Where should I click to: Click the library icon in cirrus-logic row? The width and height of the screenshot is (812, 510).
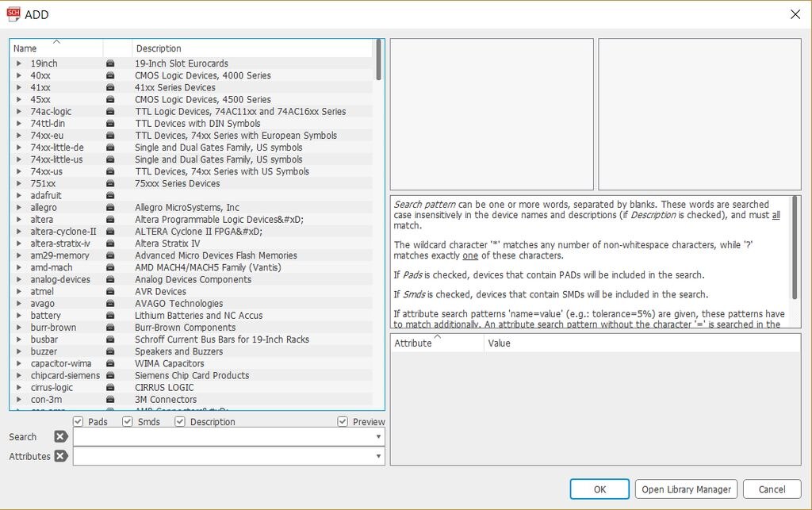point(109,387)
